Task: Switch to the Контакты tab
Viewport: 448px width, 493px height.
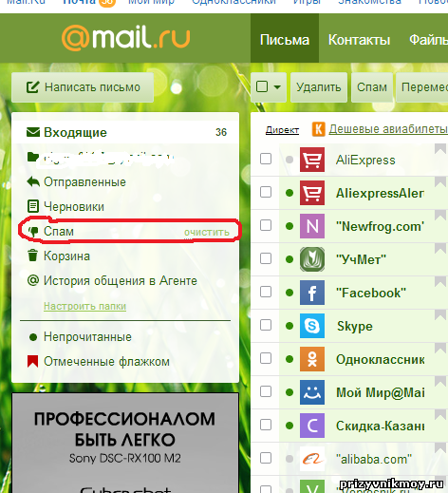Action: 359,40
